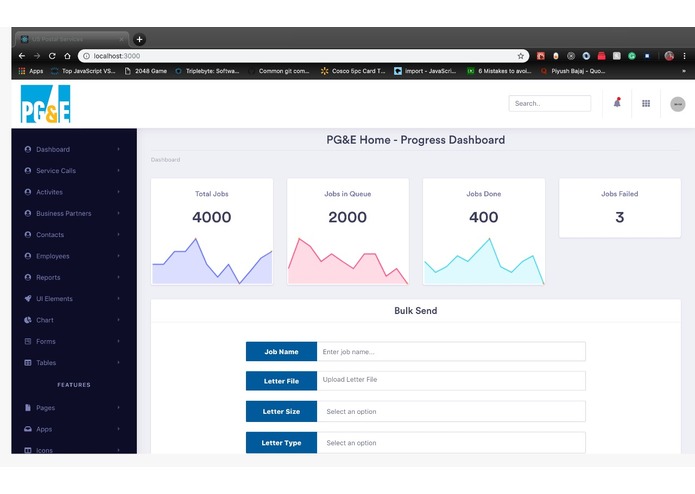Click the Job Name input field

coord(451,352)
